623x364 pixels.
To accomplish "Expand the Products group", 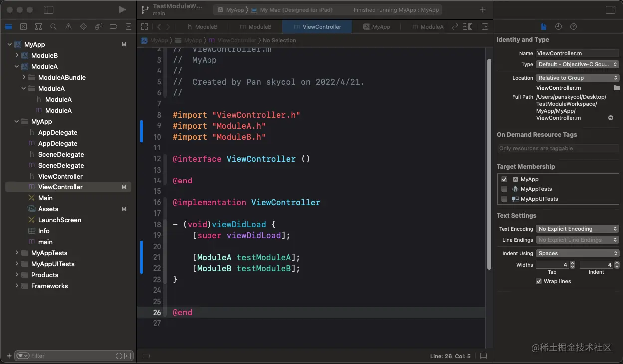I will (x=16, y=275).
